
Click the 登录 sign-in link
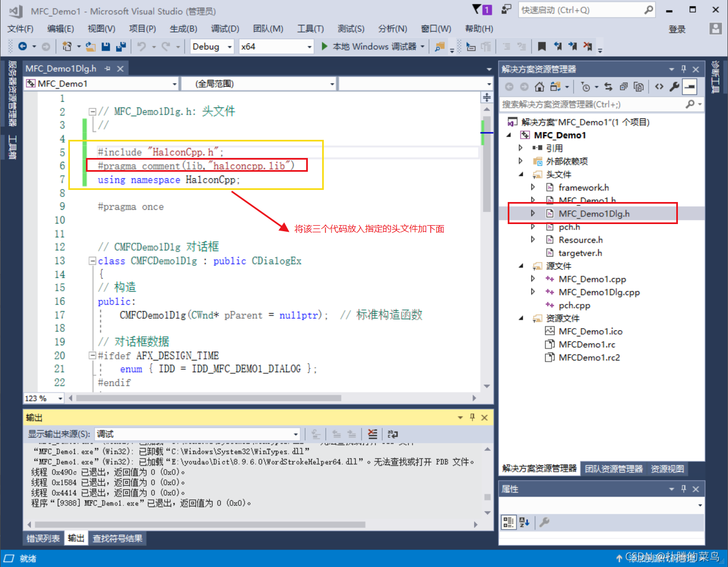coord(677,29)
